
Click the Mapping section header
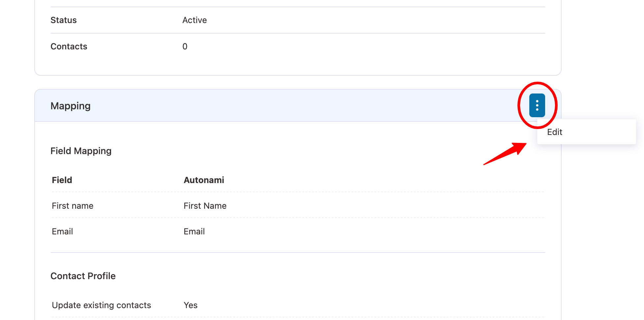coord(71,106)
